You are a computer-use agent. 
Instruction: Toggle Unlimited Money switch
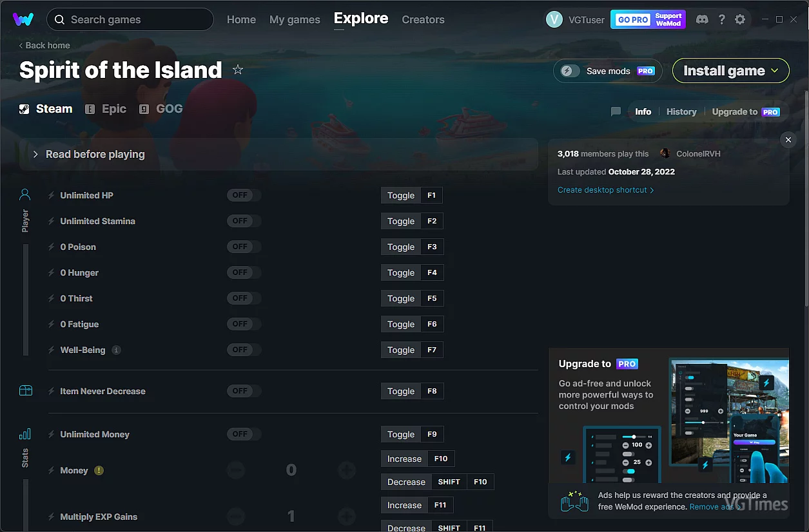tap(244, 434)
